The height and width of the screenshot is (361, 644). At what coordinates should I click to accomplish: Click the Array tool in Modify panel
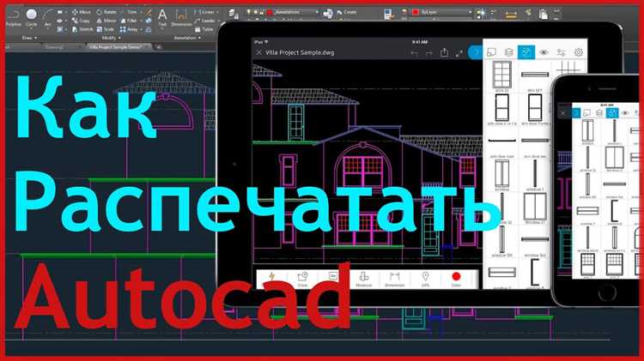pyautogui.click(x=129, y=29)
